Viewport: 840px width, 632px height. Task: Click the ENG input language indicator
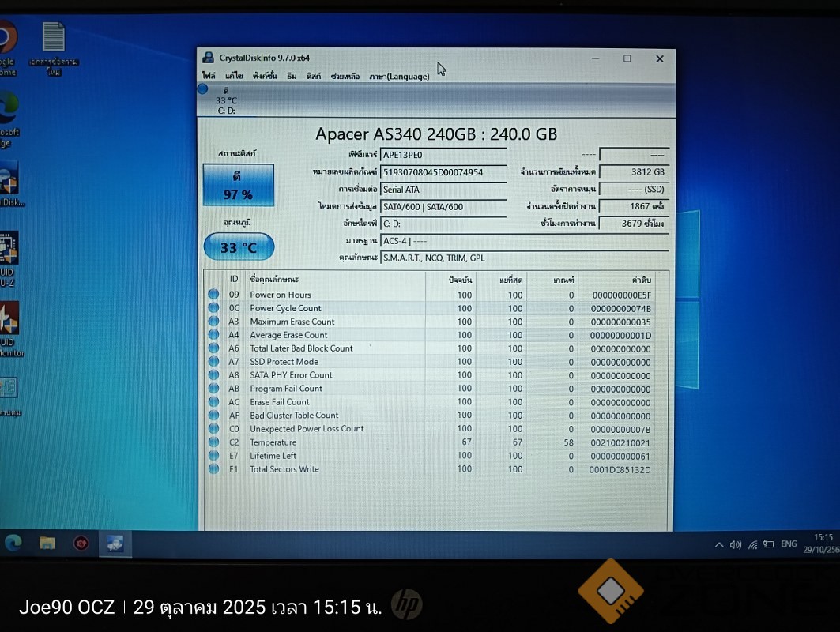789,544
